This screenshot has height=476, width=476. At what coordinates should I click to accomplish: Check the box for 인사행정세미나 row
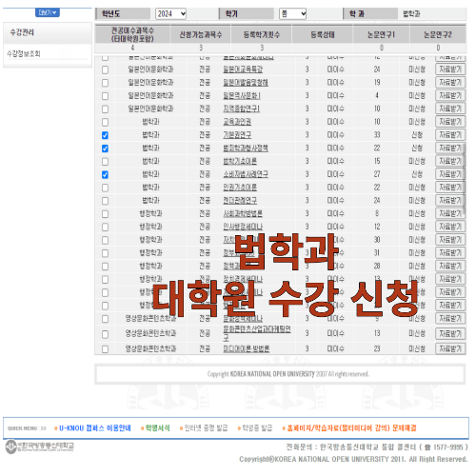click(x=105, y=227)
